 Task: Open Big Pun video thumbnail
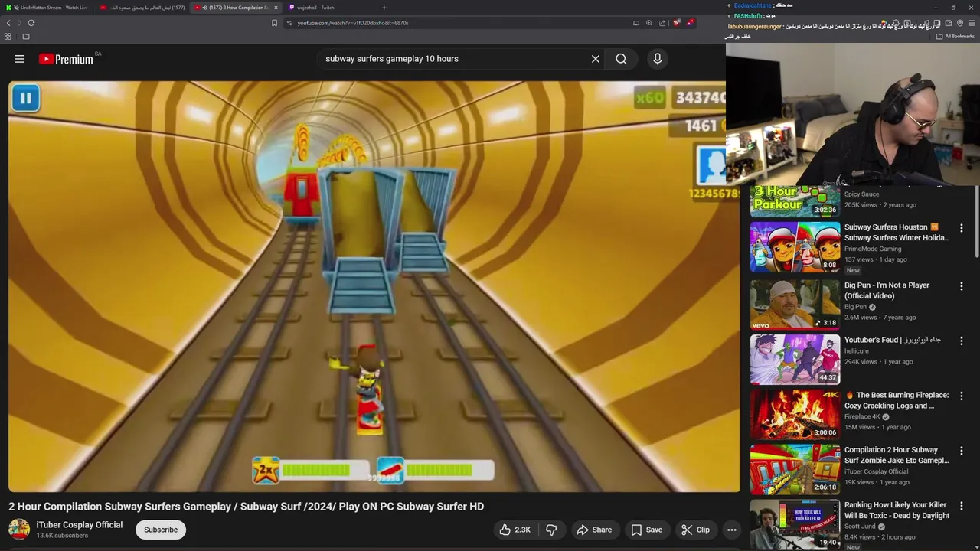pos(795,304)
